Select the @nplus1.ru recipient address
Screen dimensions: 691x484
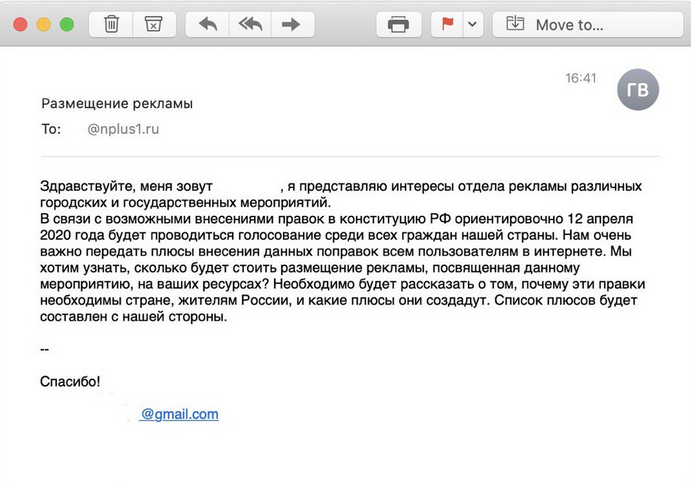point(124,129)
